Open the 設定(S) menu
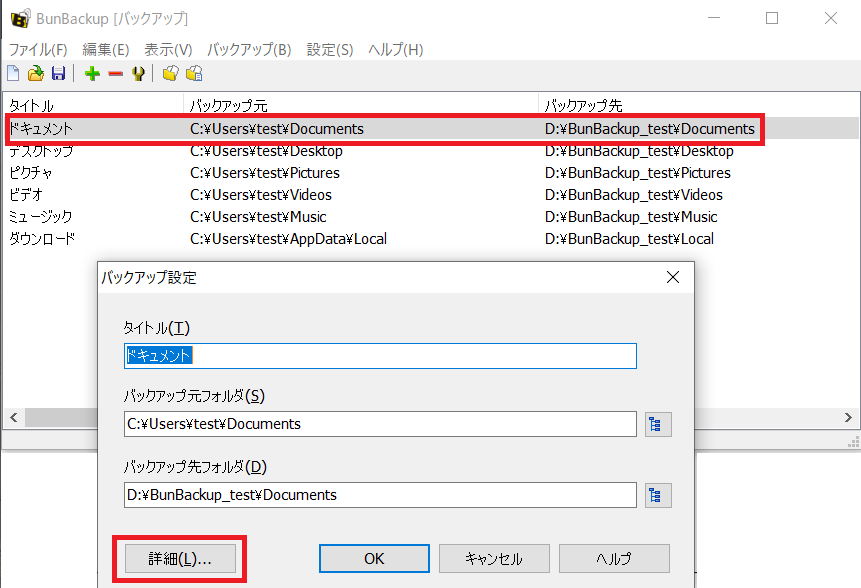The height and width of the screenshot is (588, 861). (x=329, y=50)
